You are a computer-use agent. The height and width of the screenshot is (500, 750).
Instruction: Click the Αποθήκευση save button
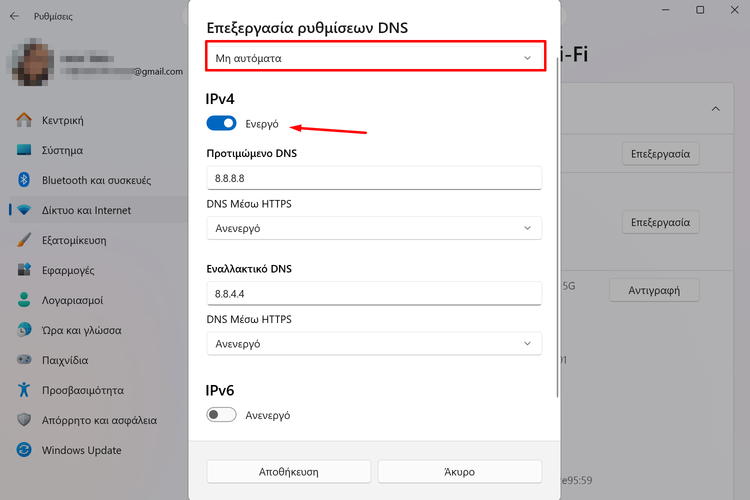click(x=289, y=471)
